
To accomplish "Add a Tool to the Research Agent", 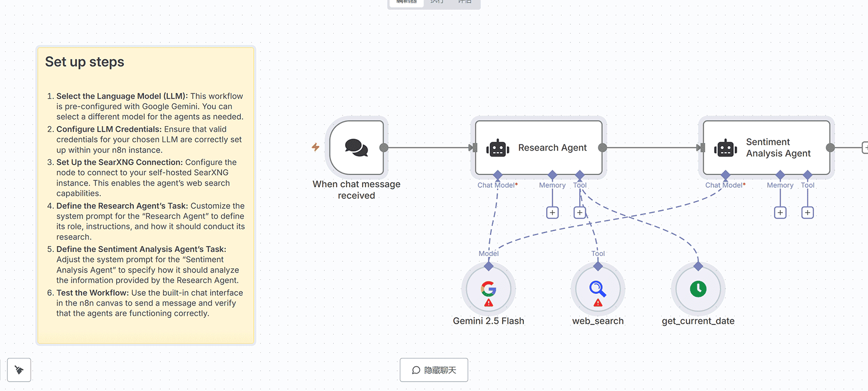I will coord(580,213).
